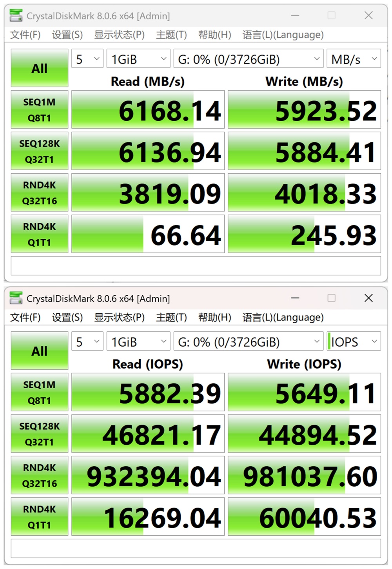Open 设置(S) menu in bottom window
392x569 pixels.
coord(67,317)
